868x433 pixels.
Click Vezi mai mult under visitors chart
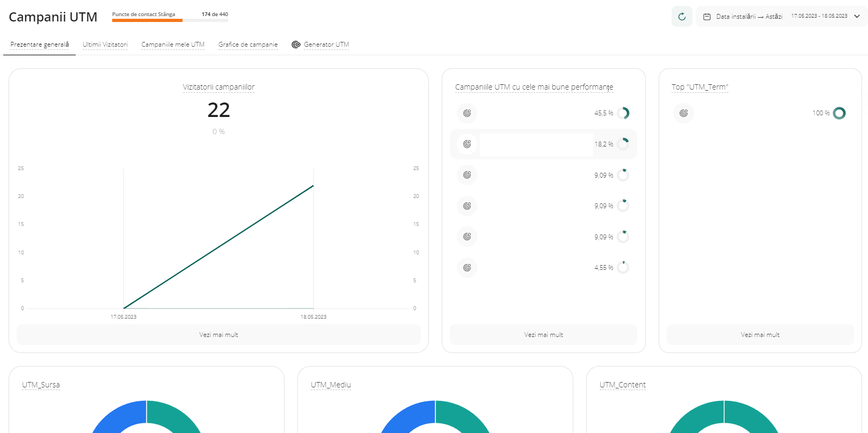pyautogui.click(x=218, y=335)
